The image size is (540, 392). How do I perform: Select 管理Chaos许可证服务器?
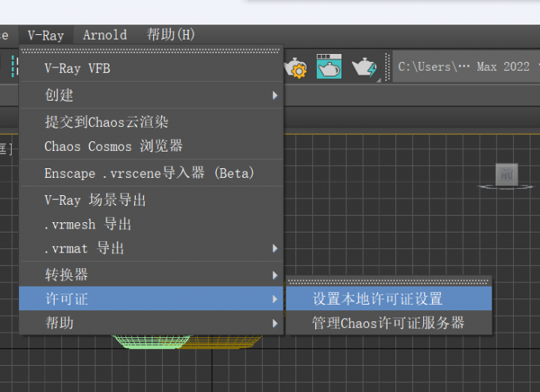pyautogui.click(x=389, y=323)
